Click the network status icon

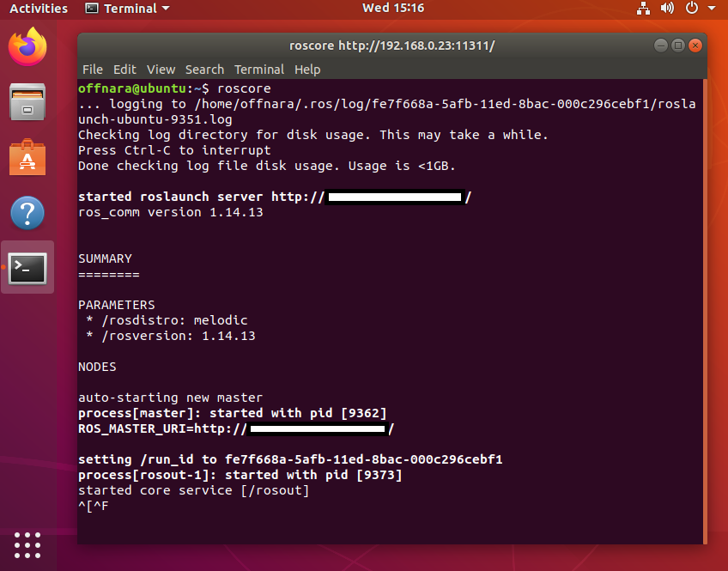(643, 9)
